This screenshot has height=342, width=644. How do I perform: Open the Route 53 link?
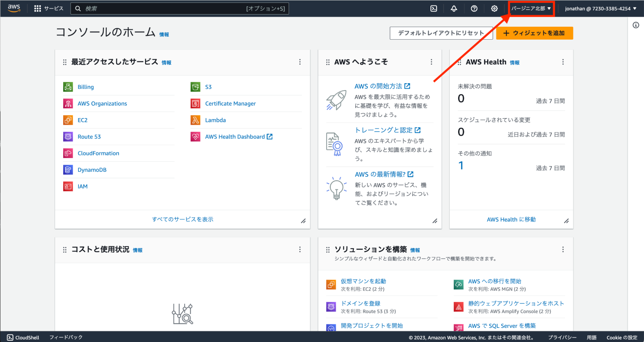(x=89, y=136)
